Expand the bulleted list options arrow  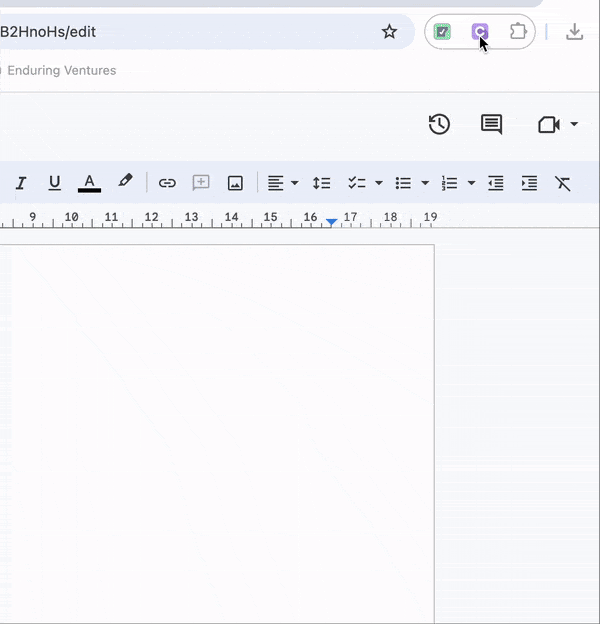pos(425,183)
